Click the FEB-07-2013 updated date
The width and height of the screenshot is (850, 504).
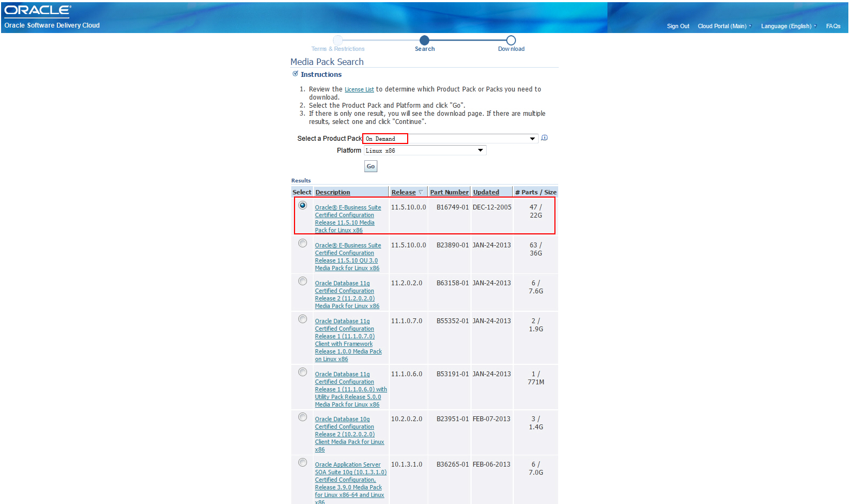[x=492, y=419]
